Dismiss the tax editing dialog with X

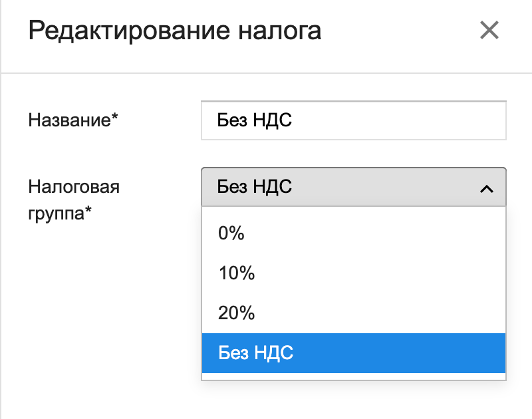[489, 31]
